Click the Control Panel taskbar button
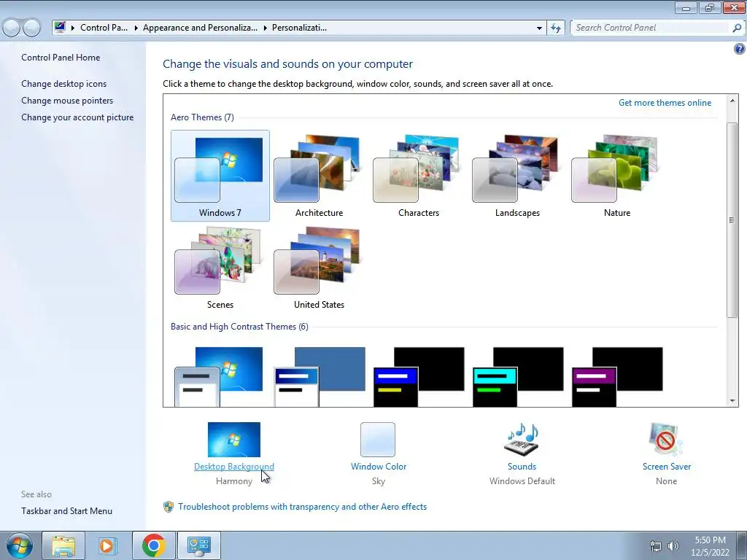Image resolution: width=747 pixels, height=560 pixels. pyautogui.click(x=199, y=545)
